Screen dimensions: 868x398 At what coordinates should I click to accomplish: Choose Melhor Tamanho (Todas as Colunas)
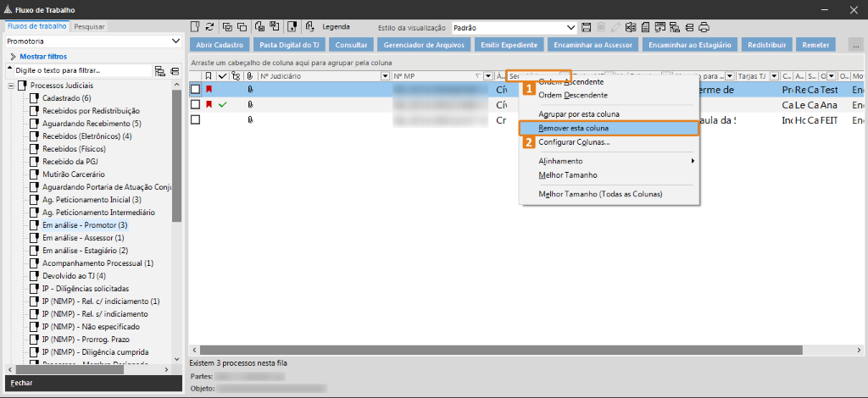[609, 194]
